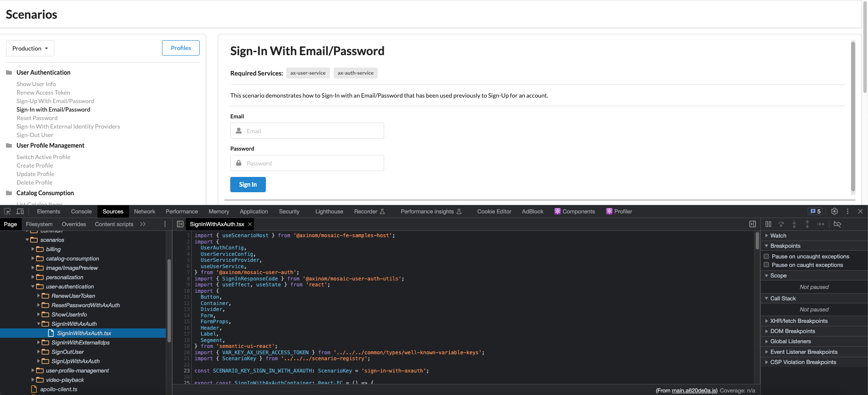Open the Profiles page
Viewport: 868px width, 395px height.
click(x=181, y=48)
